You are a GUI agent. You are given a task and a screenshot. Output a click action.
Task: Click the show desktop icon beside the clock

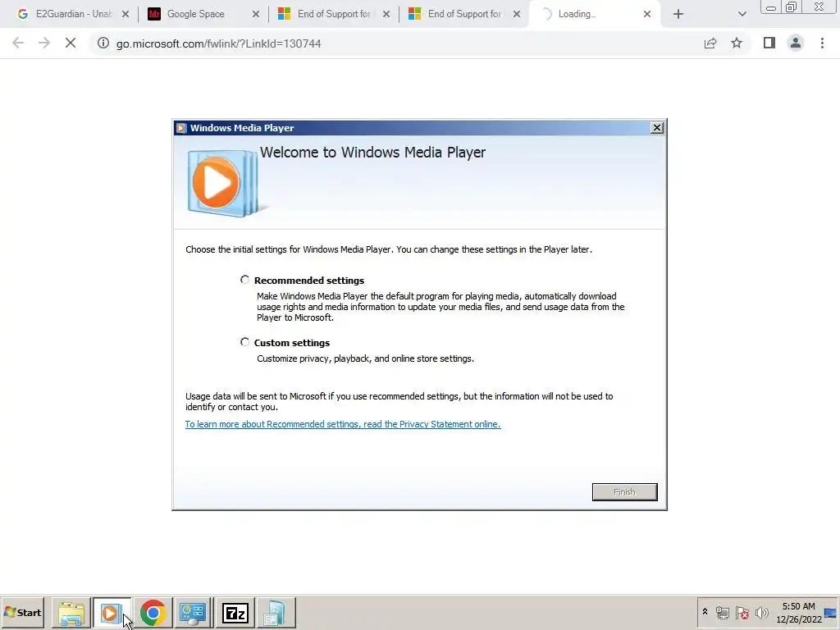(x=830, y=612)
